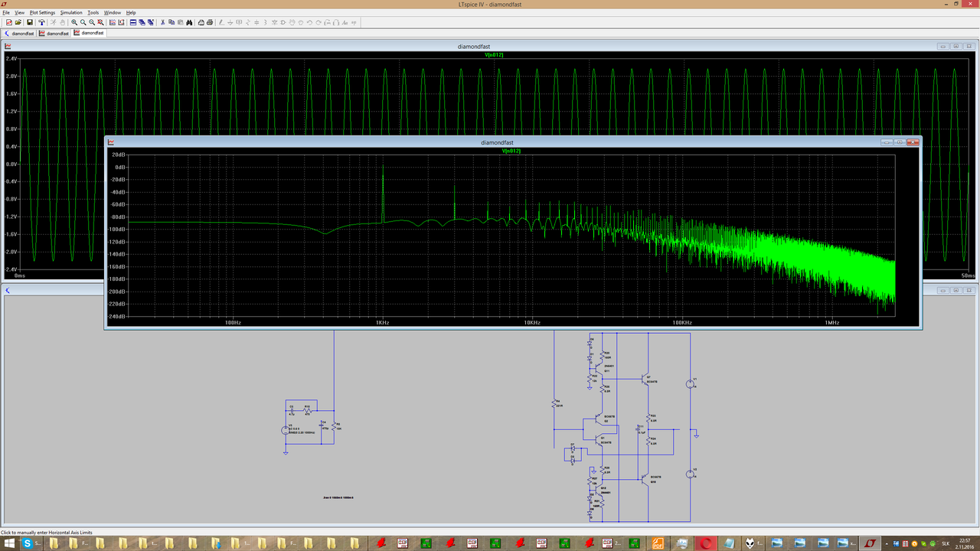This screenshot has width=980, height=551.
Task: Open the Plot Settings menu
Action: 42,13
